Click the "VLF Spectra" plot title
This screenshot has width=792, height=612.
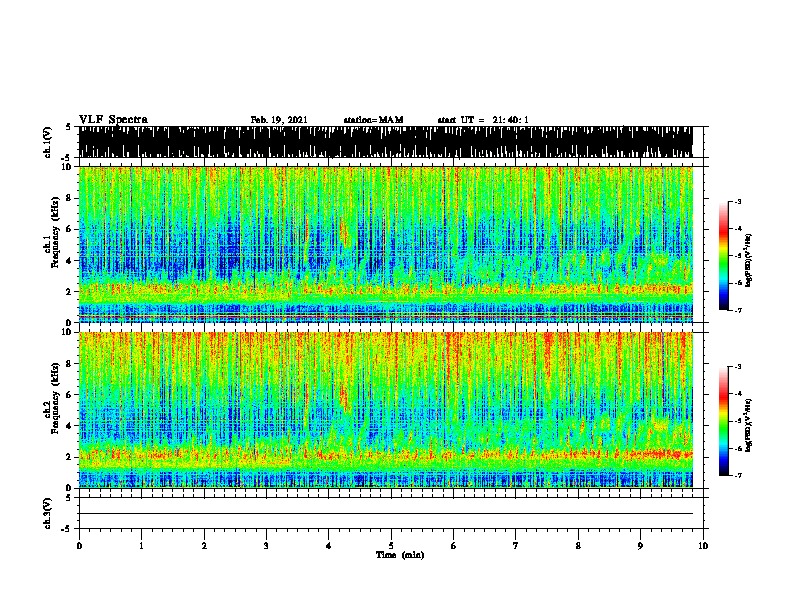coord(113,119)
